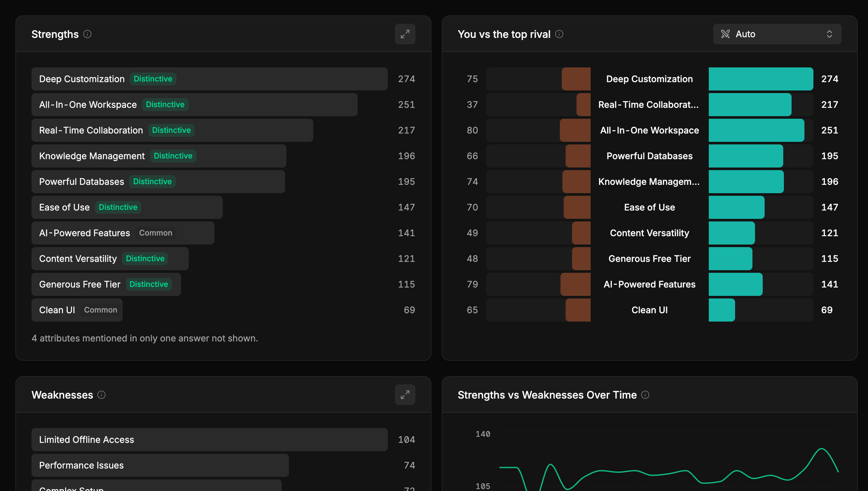The width and height of the screenshot is (868, 491).
Task: Click the up-down chevrons in the Auto dropdown
Action: 829,34
